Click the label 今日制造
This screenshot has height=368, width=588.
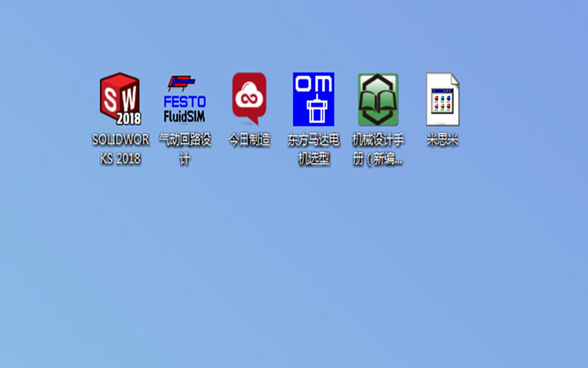click(x=249, y=140)
